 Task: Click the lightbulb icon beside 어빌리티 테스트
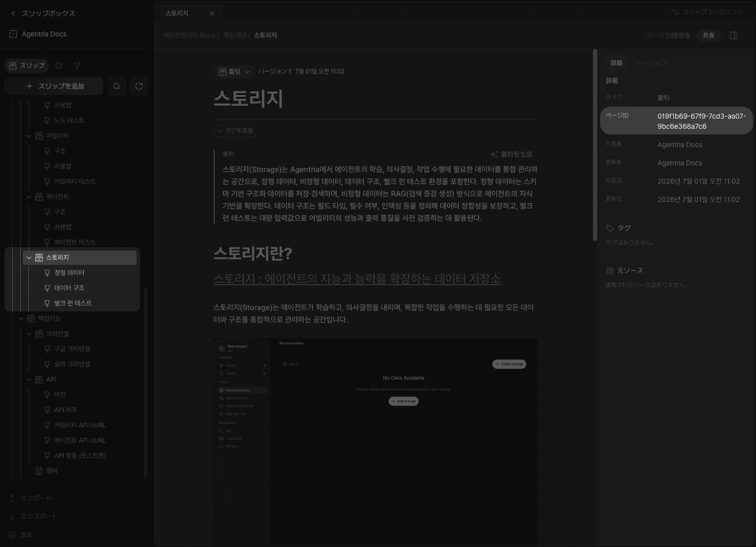pos(47,181)
